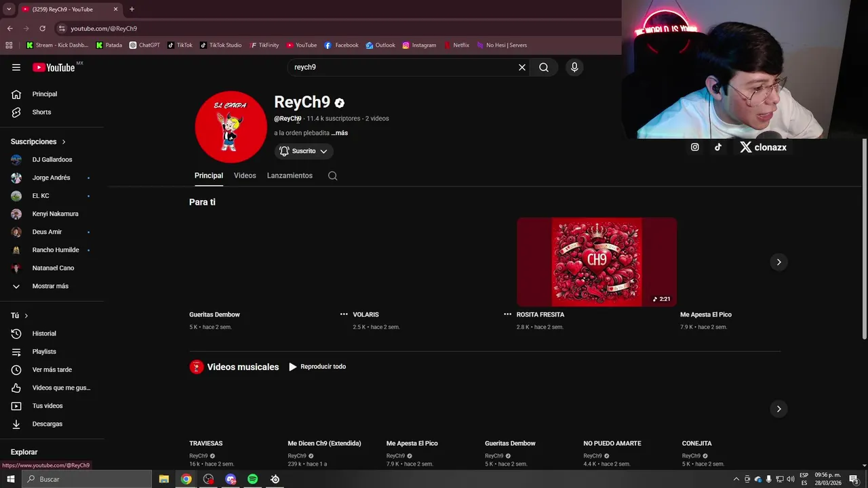Show hidden system tray icons
The height and width of the screenshot is (488, 868).
[x=736, y=479]
